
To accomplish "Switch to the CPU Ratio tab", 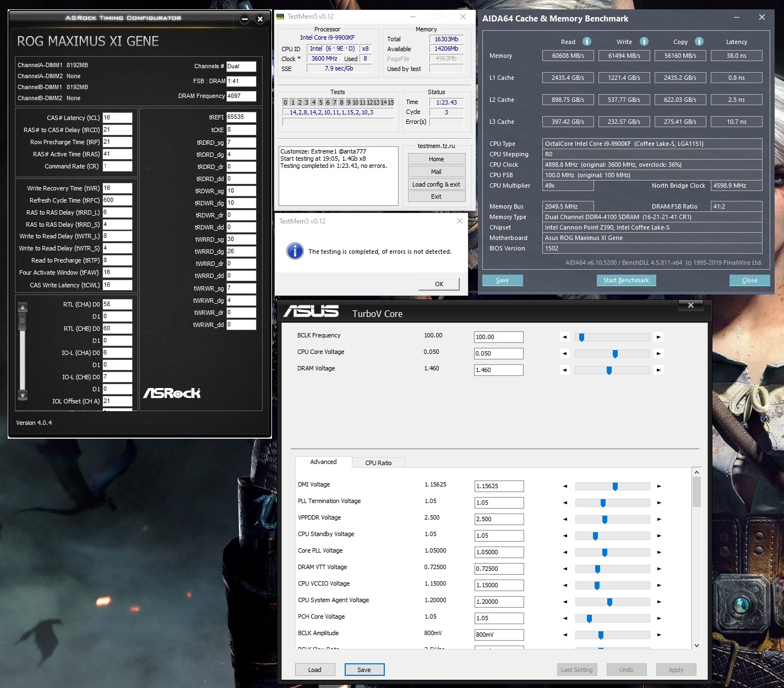I will coord(378,463).
